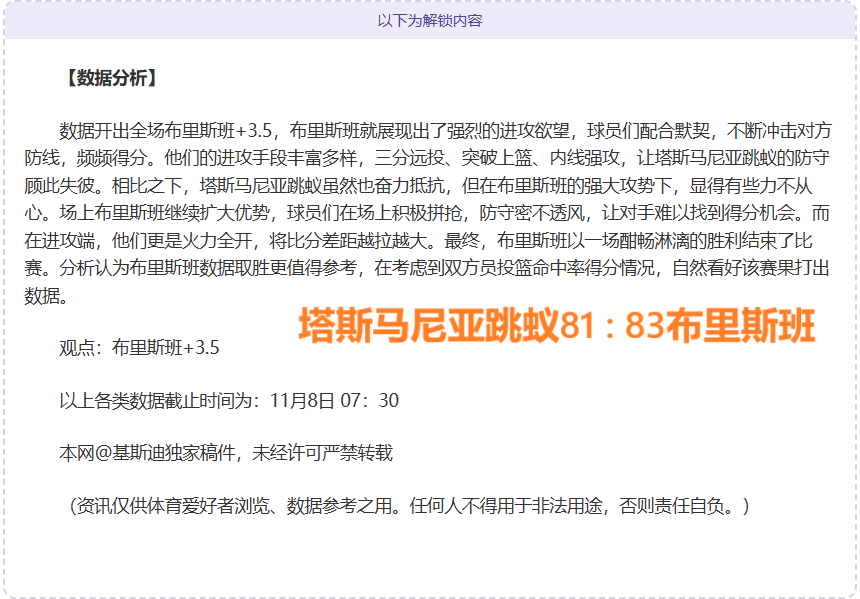The height and width of the screenshot is (599, 860).
Task: Click the 【数据分析】 section heading
Action: coord(108,78)
